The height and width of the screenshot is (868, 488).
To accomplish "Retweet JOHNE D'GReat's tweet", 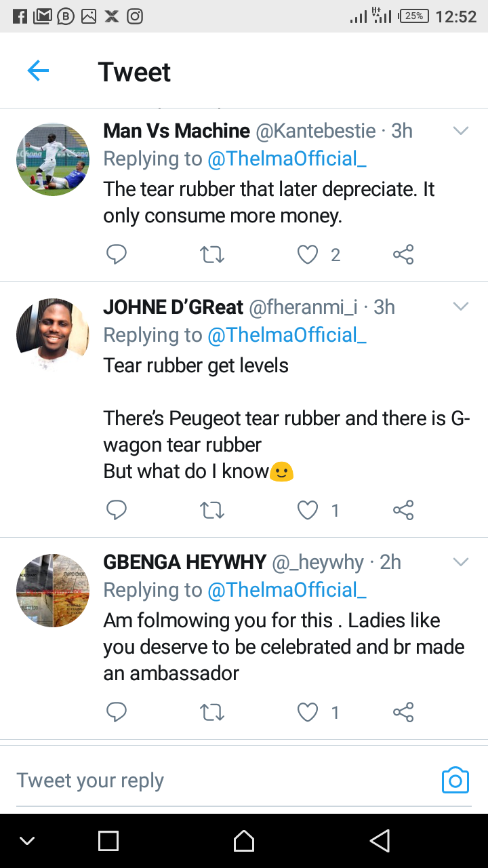I will tap(212, 510).
